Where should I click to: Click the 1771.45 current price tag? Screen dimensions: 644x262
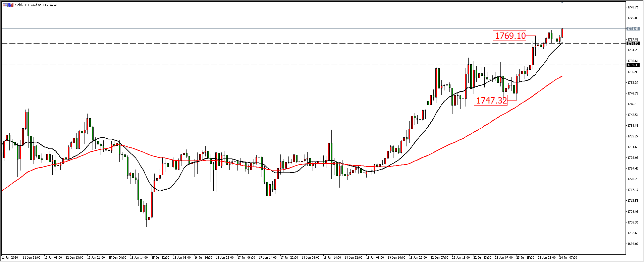click(x=633, y=29)
